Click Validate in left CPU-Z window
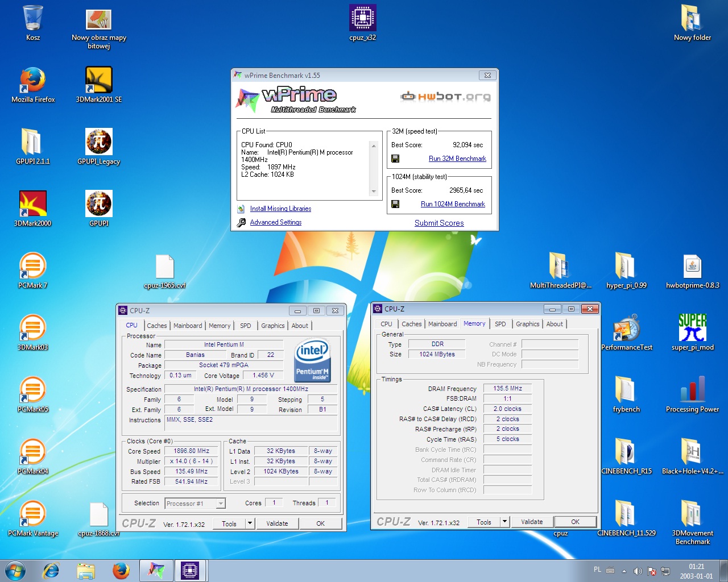 pyautogui.click(x=277, y=523)
